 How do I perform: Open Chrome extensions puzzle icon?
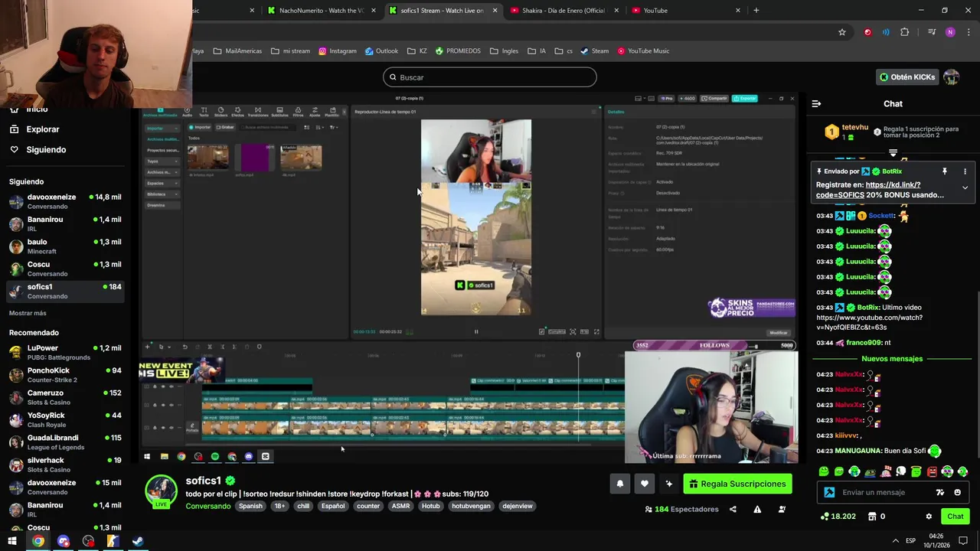click(905, 32)
